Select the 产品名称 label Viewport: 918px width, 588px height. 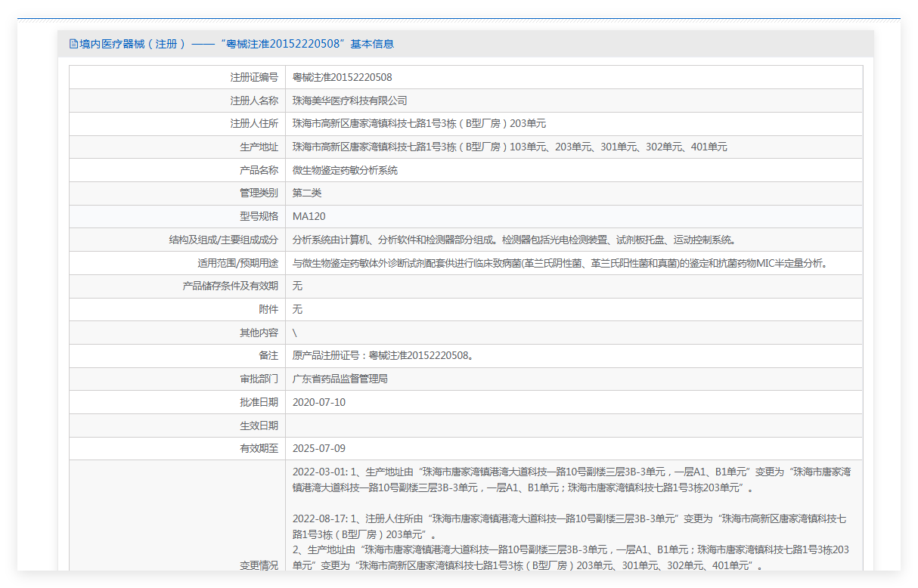pos(259,170)
